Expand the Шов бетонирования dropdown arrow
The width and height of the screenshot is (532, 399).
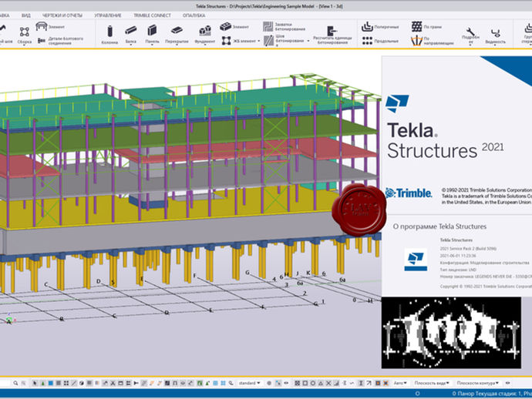tap(308, 41)
